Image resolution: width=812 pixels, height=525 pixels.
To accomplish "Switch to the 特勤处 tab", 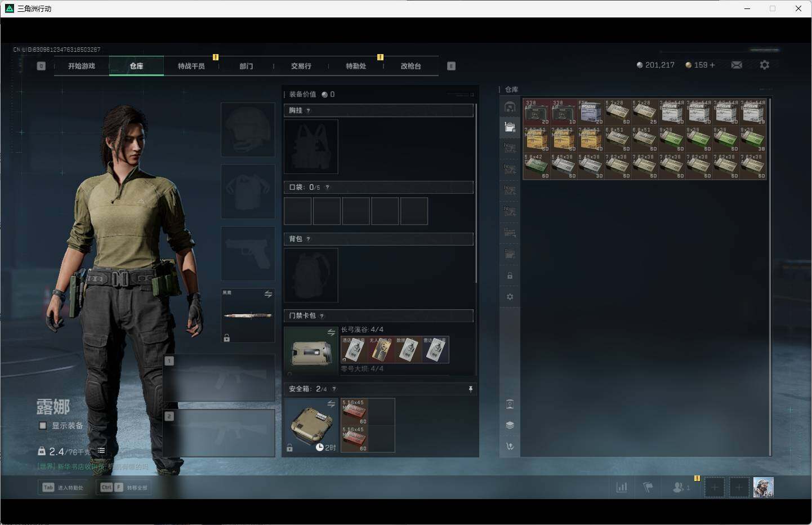I will click(x=356, y=66).
